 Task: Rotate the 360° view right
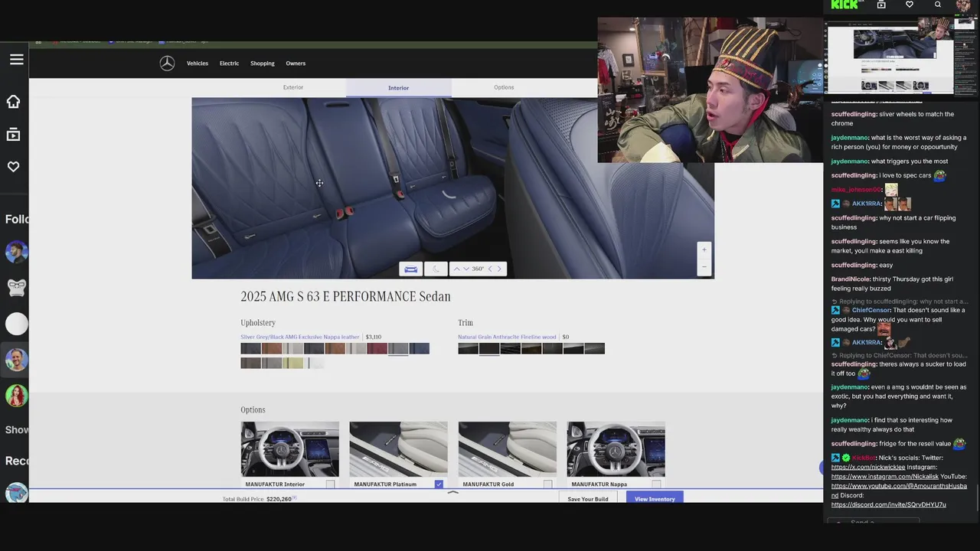pos(499,269)
